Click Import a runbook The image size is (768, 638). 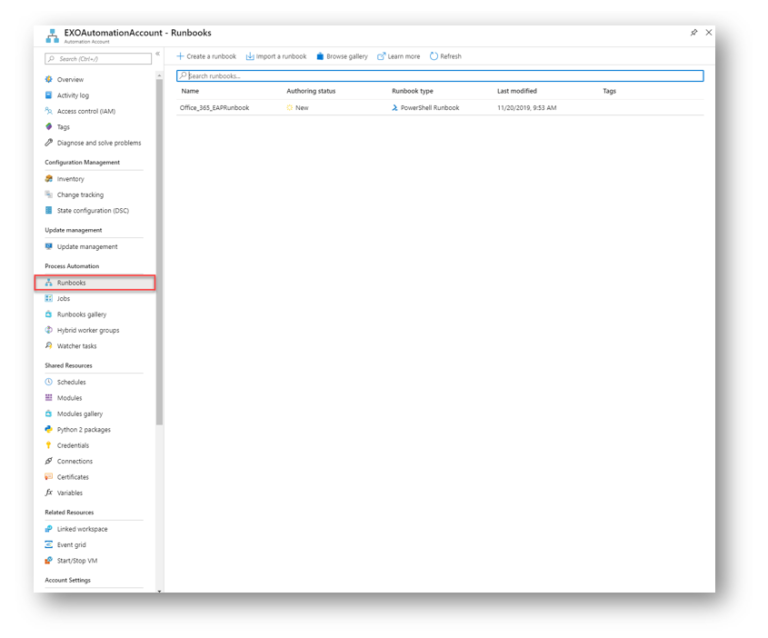pyautogui.click(x=276, y=56)
